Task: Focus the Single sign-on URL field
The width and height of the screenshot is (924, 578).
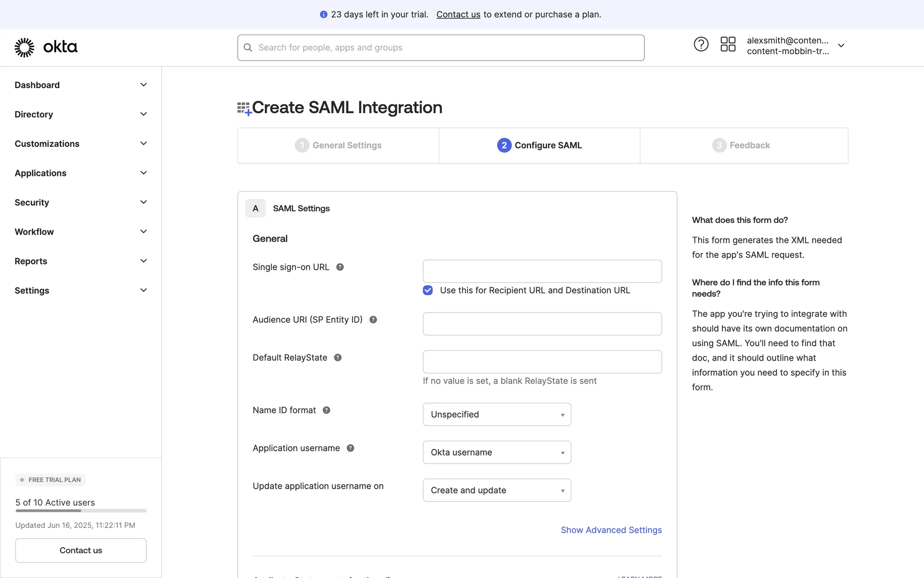Action: pos(542,272)
